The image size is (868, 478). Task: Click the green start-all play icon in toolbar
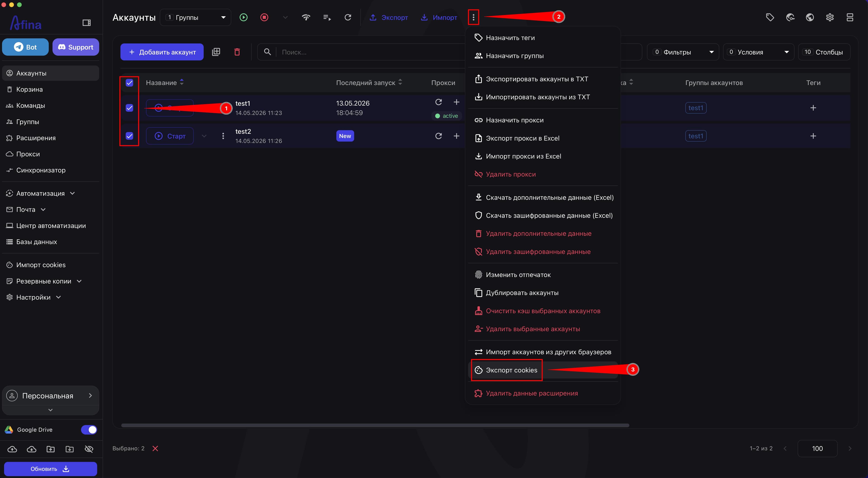click(243, 17)
